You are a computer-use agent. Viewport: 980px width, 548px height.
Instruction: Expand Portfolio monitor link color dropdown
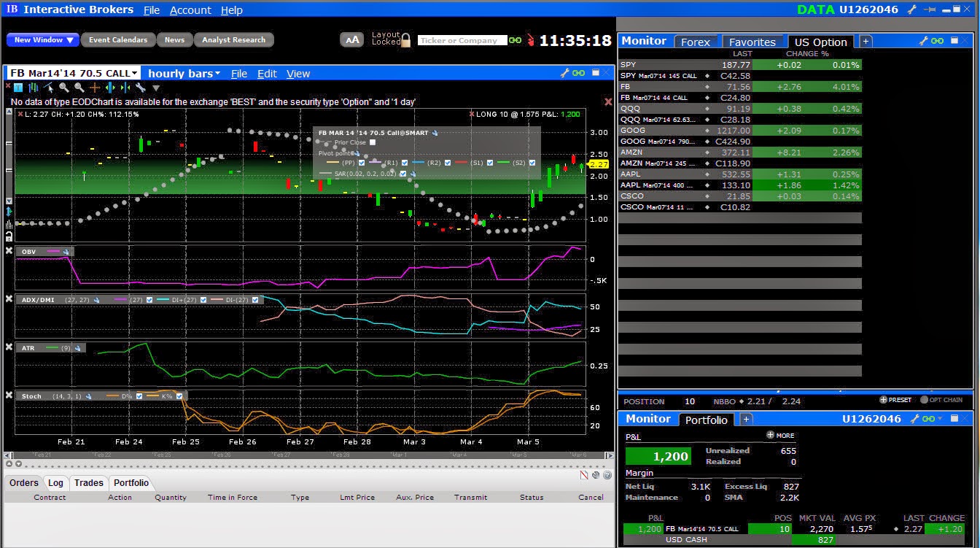coord(941,419)
